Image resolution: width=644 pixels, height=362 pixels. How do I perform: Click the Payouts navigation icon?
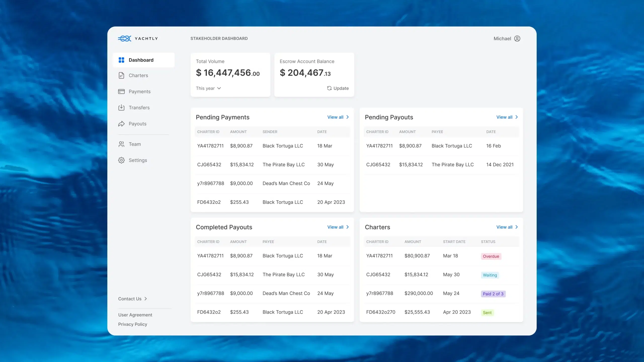tap(122, 123)
